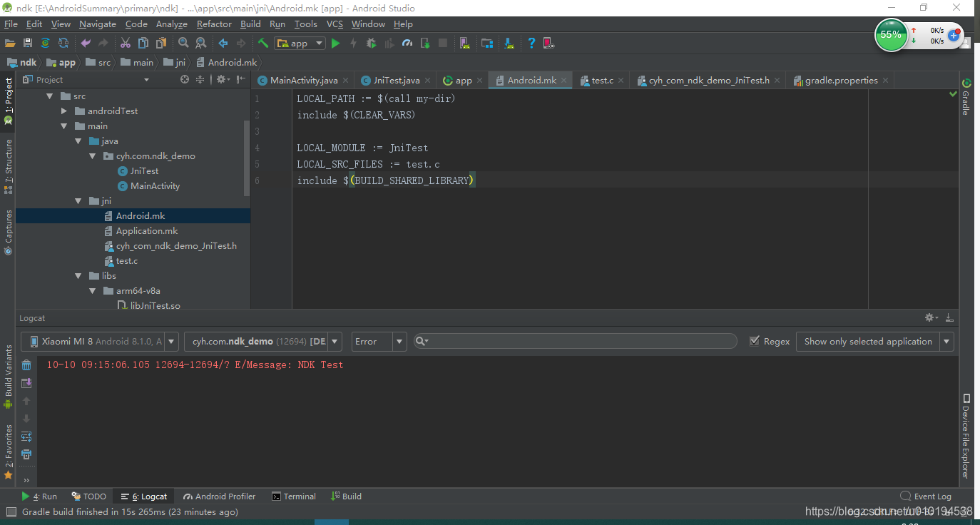Open the Build menu
The height and width of the screenshot is (525, 980).
click(250, 24)
